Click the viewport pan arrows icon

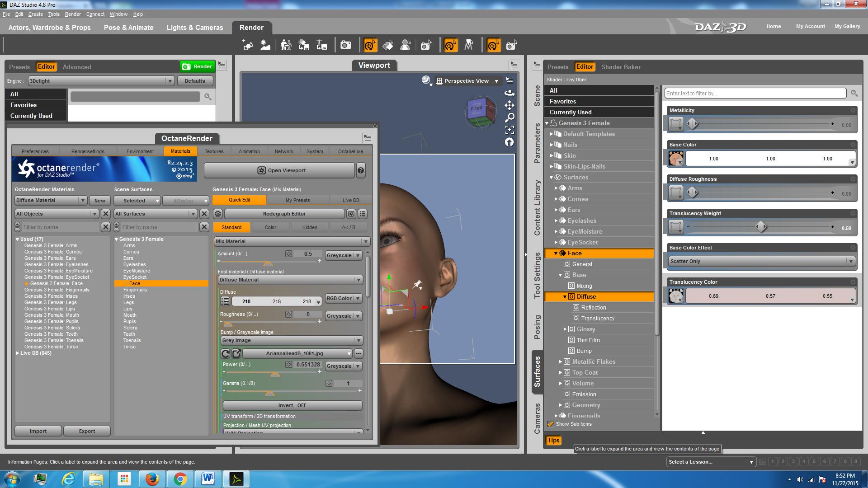tap(509, 105)
